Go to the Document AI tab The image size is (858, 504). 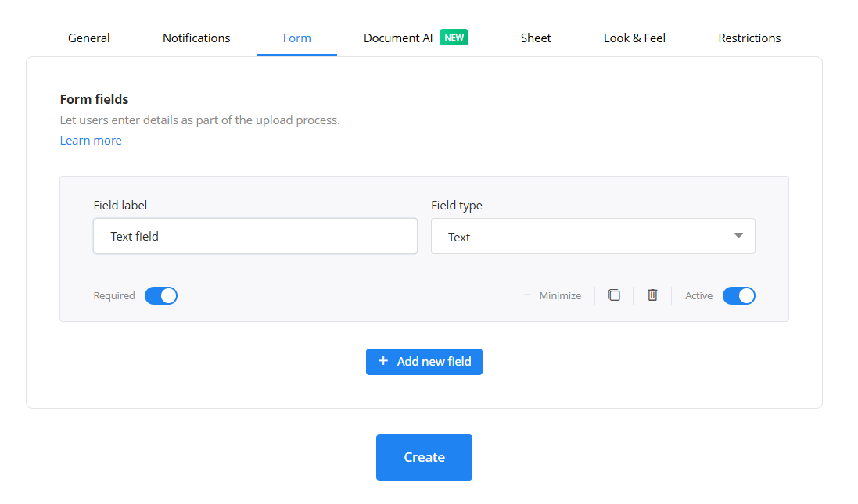pos(398,38)
